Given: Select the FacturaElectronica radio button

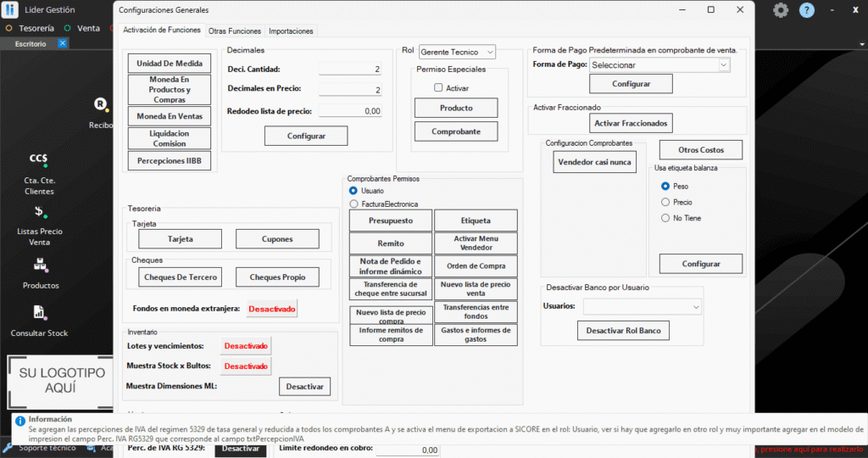Looking at the screenshot, I should 354,204.
